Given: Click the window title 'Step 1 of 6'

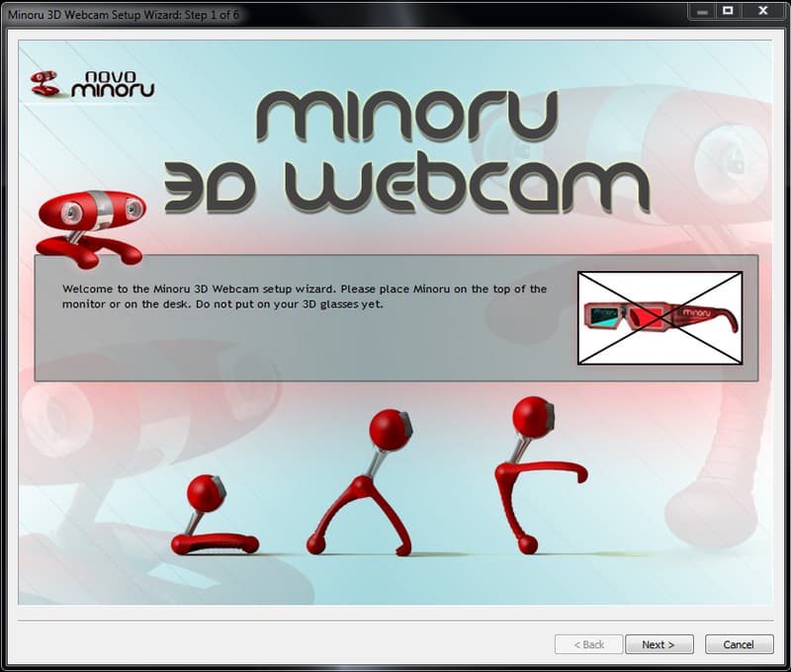Looking at the screenshot, I should point(212,15).
